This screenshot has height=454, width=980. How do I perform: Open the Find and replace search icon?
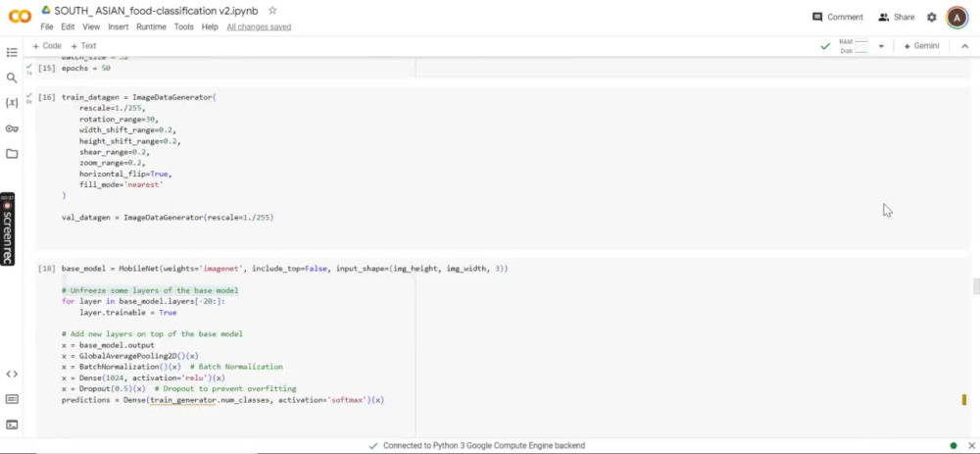pyautogui.click(x=12, y=78)
